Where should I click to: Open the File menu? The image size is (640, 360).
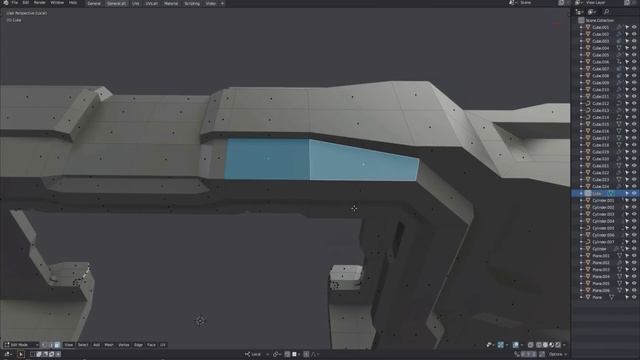[x=15, y=3]
